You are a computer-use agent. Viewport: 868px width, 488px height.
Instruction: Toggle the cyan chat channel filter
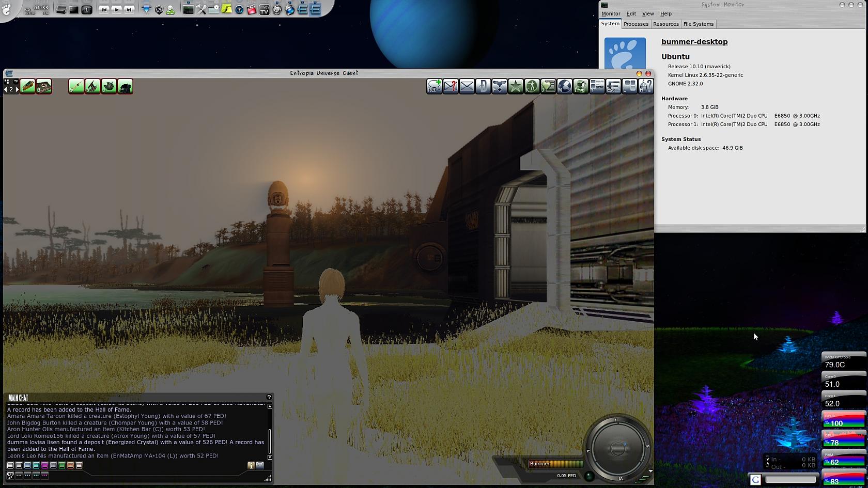36,465
